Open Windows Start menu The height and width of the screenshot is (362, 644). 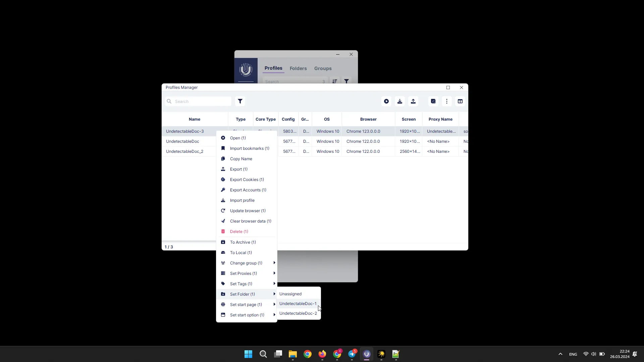click(248, 354)
